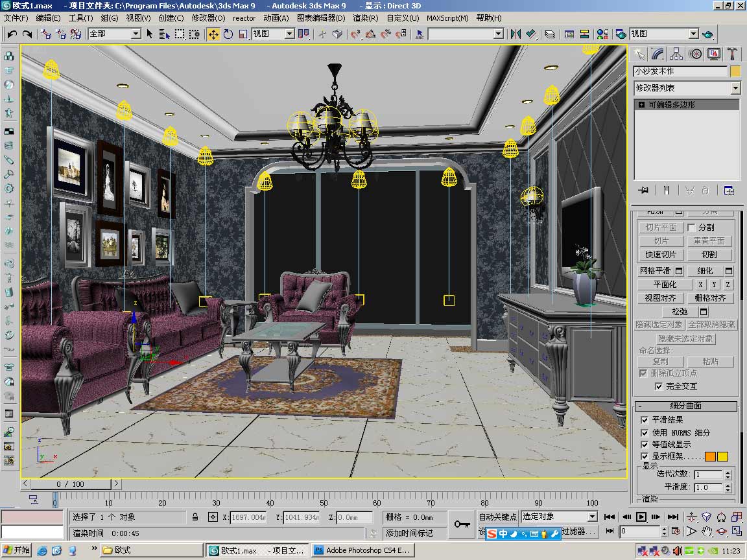Toggle the 完全交互 checkbox
The height and width of the screenshot is (560, 747).
[658, 386]
